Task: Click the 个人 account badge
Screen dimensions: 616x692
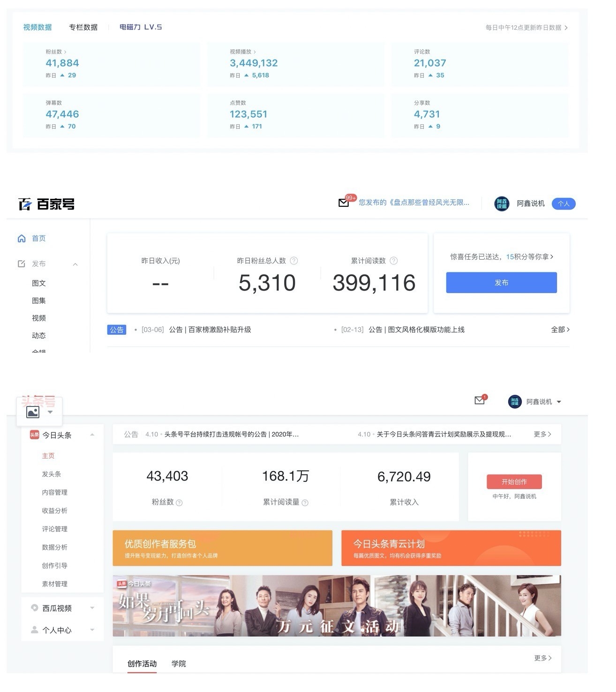Action: click(x=563, y=203)
